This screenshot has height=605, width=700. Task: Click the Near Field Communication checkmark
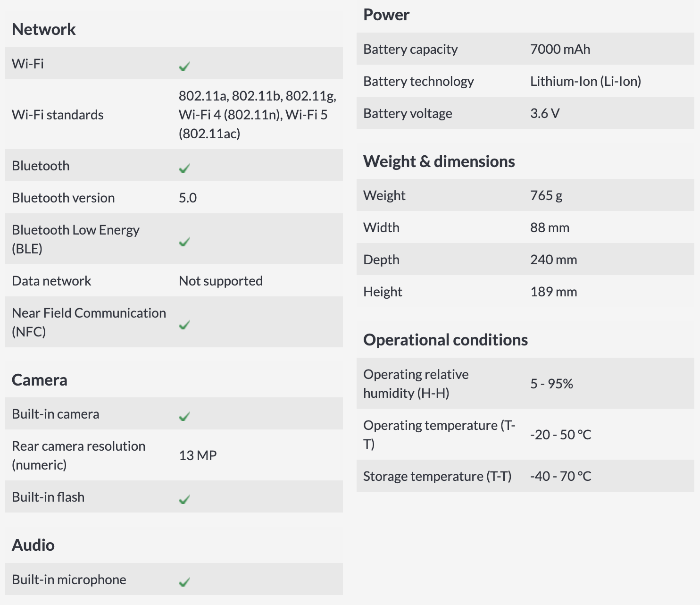(x=184, y=325)
